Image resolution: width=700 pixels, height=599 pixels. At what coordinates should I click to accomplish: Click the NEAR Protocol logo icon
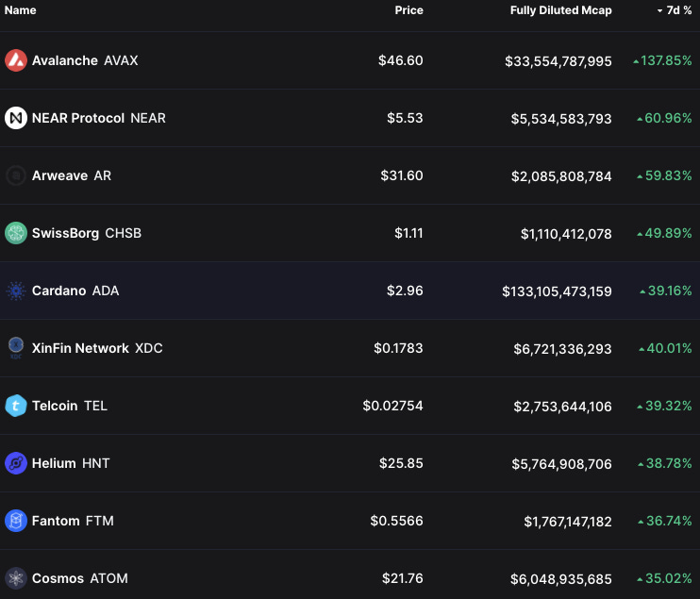click(16, 118)
